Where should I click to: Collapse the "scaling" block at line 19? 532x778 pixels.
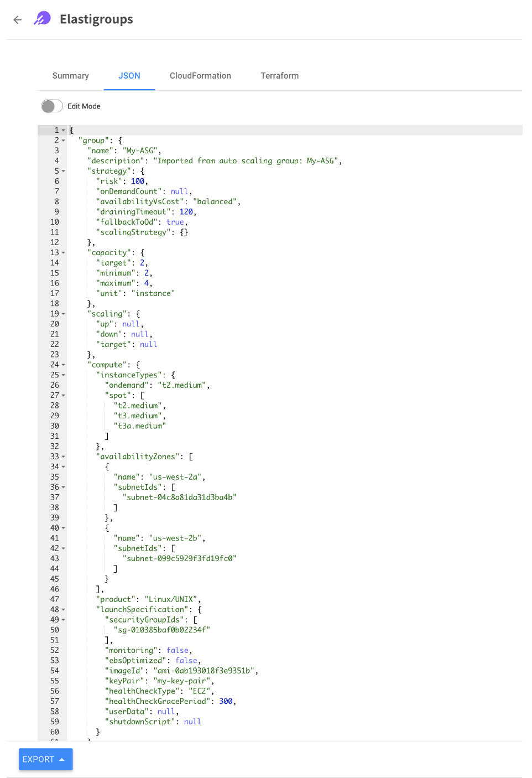64,314
